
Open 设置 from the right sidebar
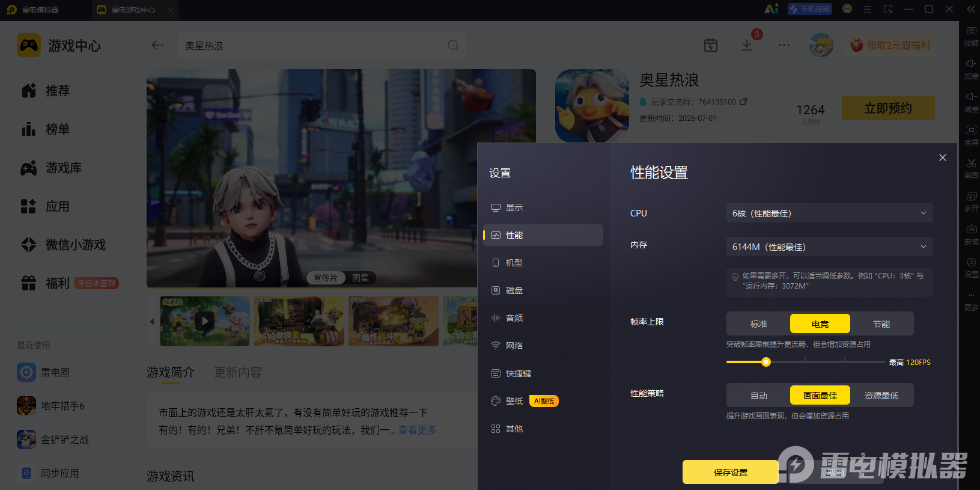[971, 267]
